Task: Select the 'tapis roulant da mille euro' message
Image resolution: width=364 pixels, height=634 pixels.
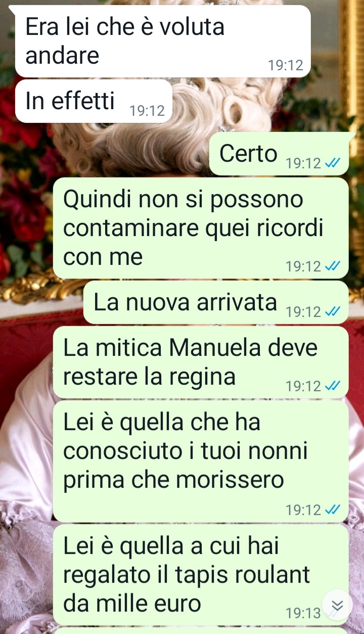Action: [x=201, y=575]
